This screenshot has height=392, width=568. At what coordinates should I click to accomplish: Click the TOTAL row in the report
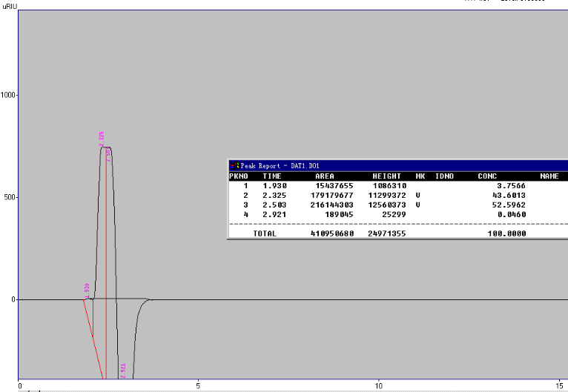point(398,233)
